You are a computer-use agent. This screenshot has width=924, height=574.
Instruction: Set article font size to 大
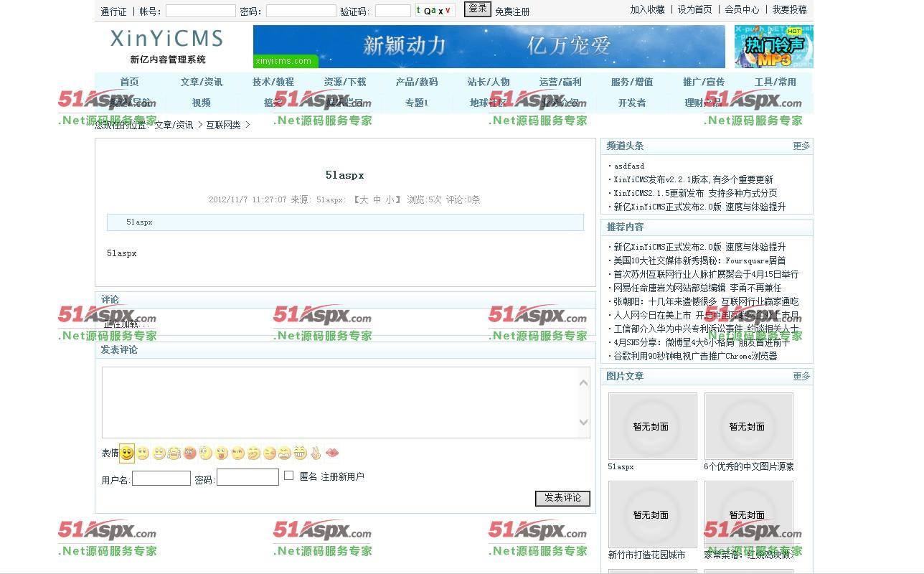tap(364, 200)
